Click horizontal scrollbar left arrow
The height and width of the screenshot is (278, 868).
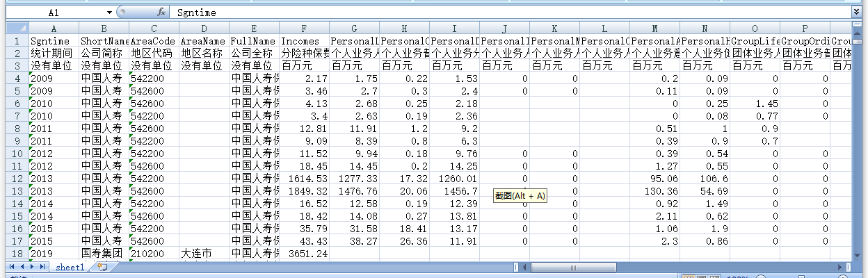pos(524,267)
